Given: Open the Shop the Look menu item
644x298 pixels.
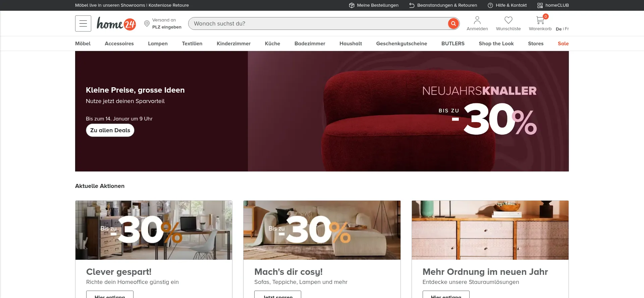Looking at the screenshot, I should click(496, 44).
